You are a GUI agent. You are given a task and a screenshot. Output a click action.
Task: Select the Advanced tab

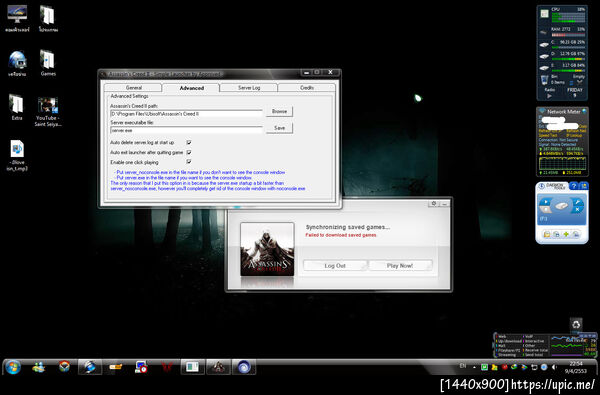(191, 88)
